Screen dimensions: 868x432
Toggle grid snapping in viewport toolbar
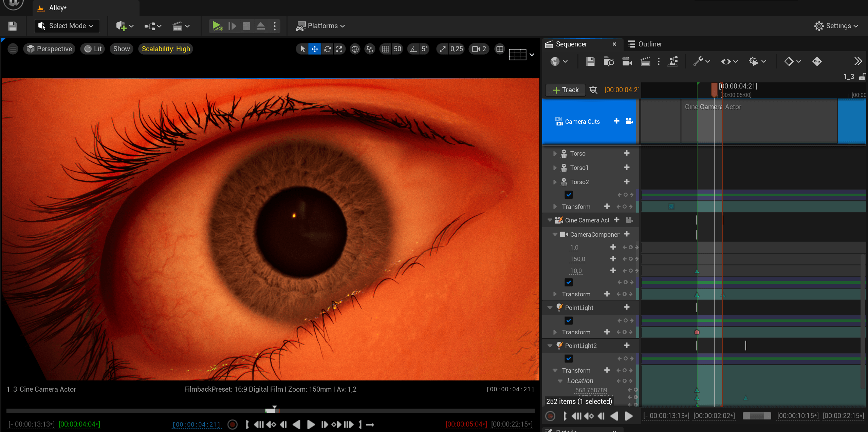386,49
